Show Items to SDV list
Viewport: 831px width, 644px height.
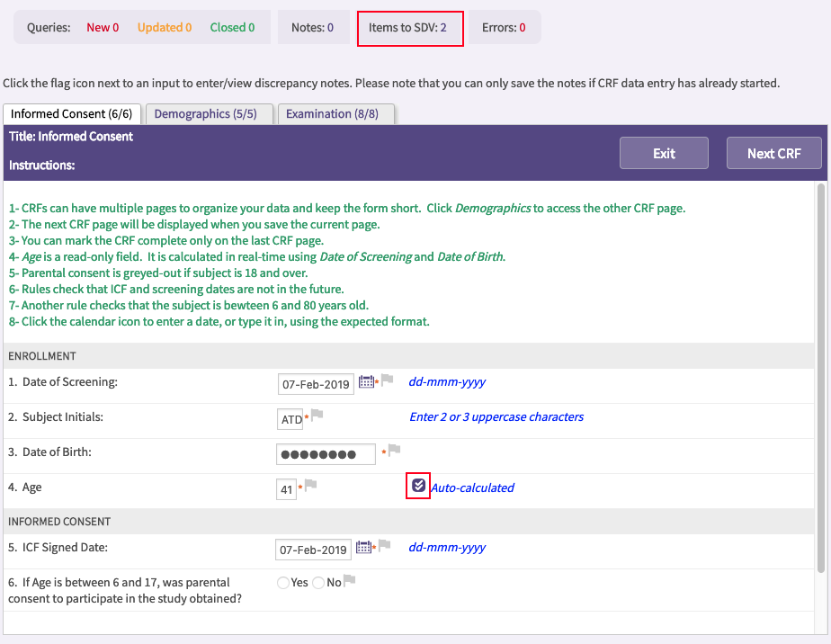[x=410, y=28]
